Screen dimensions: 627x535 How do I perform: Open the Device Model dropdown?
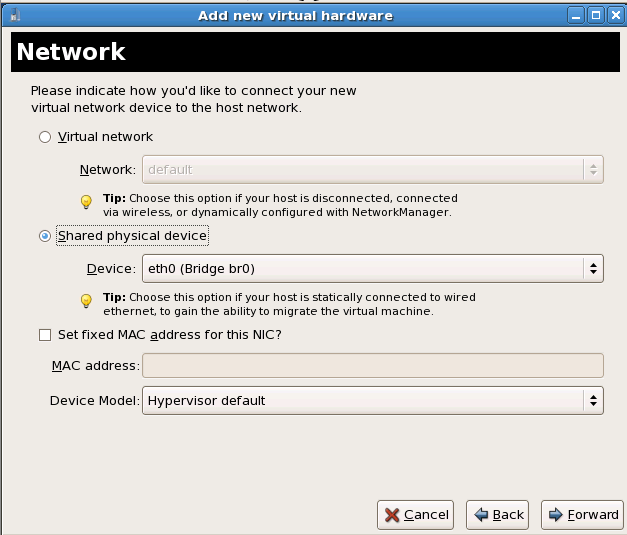373,401
